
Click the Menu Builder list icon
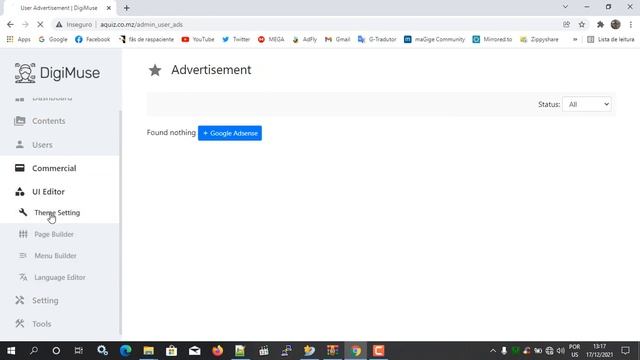pyautogui.click(x=23, y=256)
